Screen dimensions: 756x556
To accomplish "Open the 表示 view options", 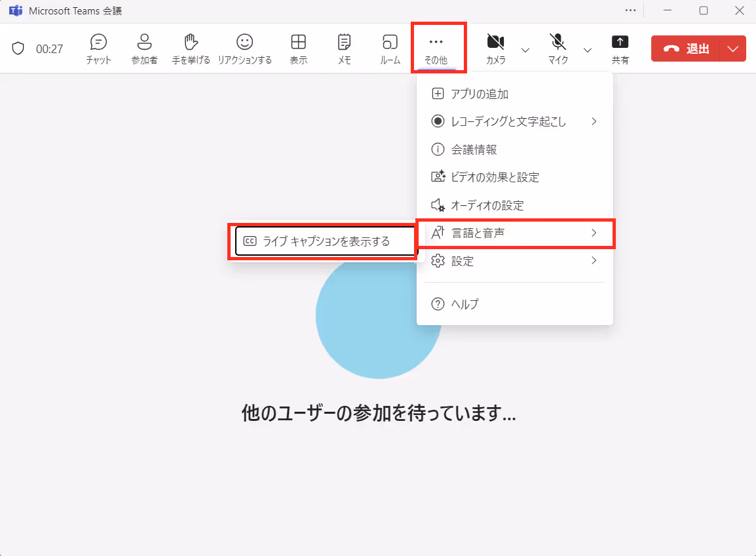I will coord(299,49).
